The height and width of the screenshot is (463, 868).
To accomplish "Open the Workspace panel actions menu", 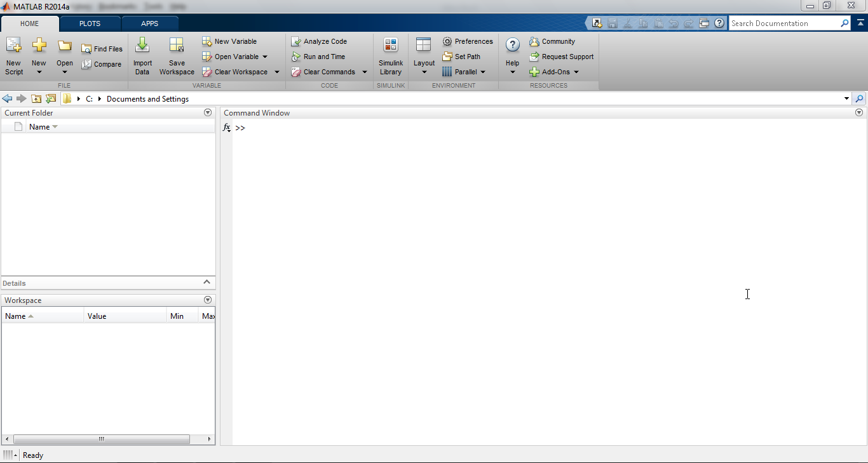I will 208,300.
